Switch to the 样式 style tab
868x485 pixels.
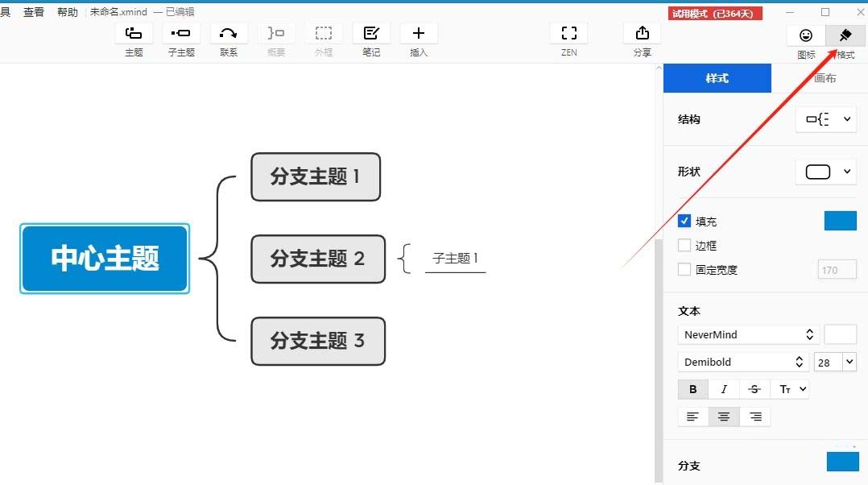coord(717,78)
